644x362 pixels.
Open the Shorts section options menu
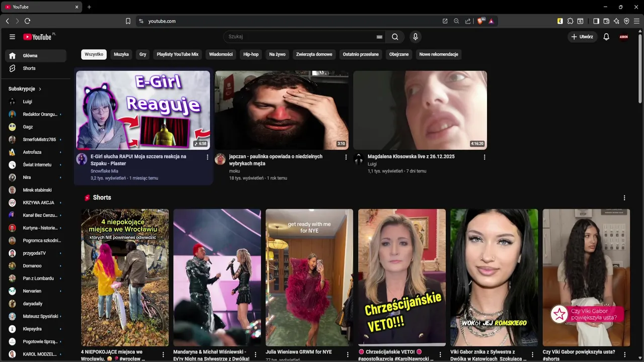coord(624,198)
